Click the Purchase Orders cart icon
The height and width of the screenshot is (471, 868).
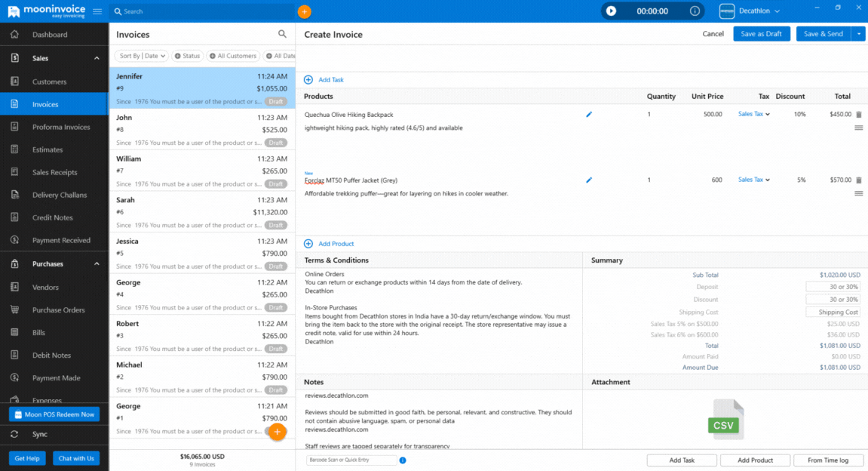click(15, 309)
